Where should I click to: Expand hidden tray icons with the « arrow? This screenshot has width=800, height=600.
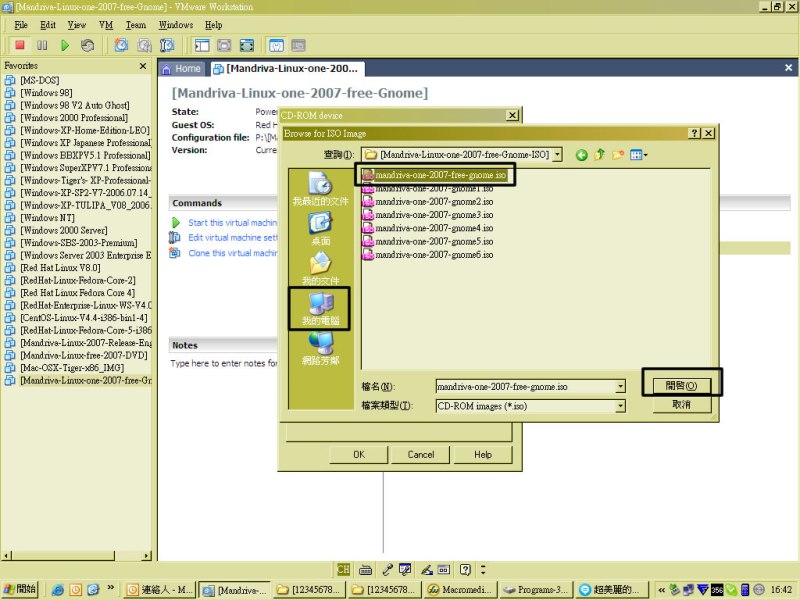tap(661, 590)
